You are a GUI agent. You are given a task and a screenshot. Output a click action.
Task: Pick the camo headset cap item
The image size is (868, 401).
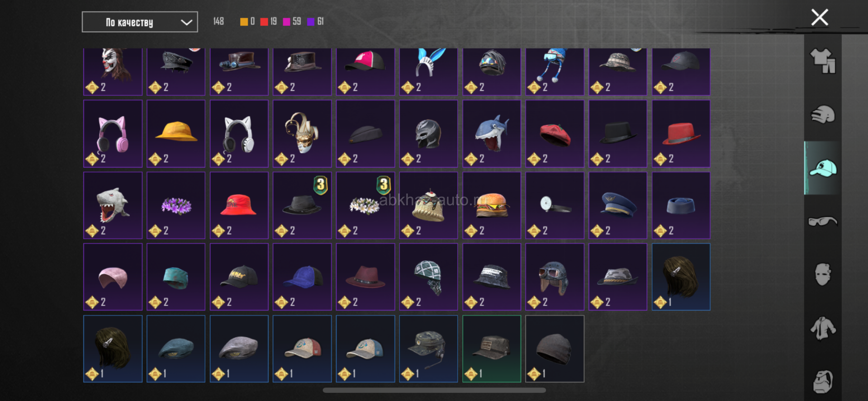coord(428,349)
